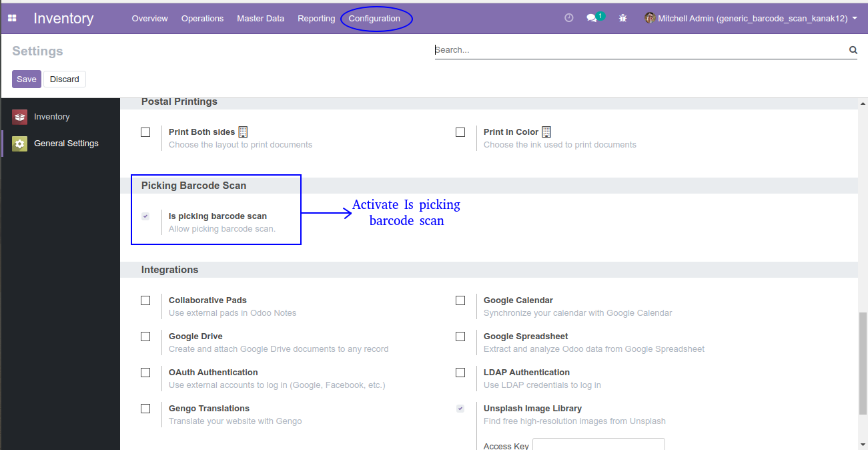The image size is (868, 450).
Task: Enable the Google Drive checkbox
Action: click(145, 336)
